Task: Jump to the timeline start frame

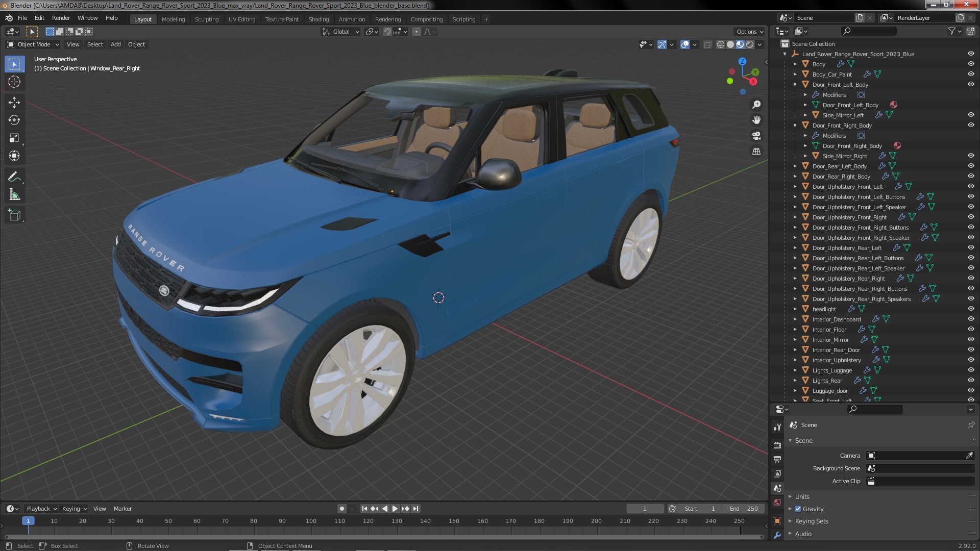Action: (364, 509)
